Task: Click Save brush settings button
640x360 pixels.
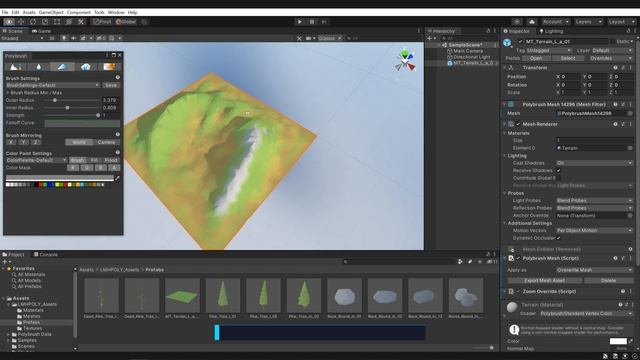Action: pyautogui.click(x=111, y=85)
